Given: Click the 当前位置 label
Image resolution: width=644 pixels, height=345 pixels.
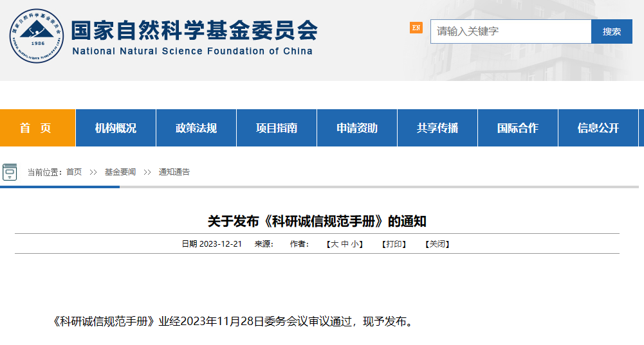Looking at the screenshot, I should pyautogui.click(x=45, y=172).
